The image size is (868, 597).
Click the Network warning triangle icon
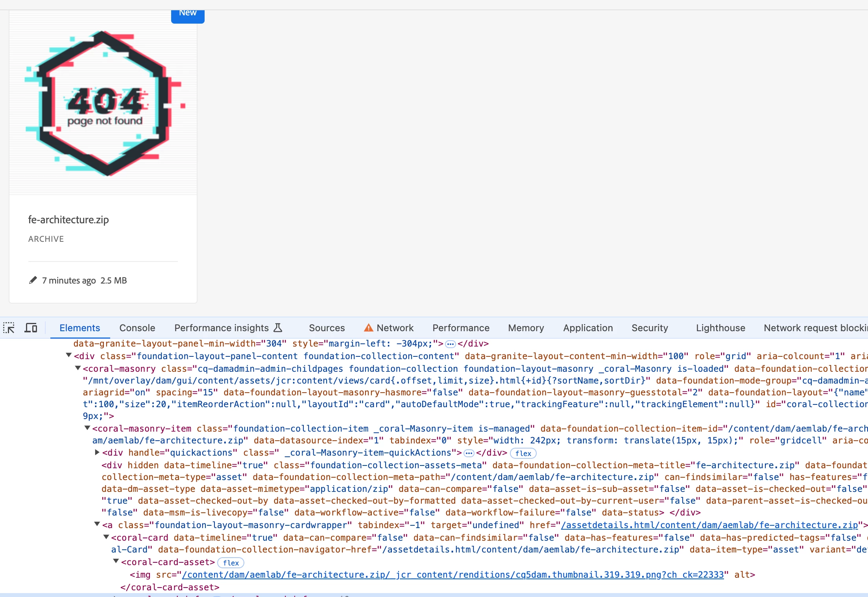tap(368, 328)
